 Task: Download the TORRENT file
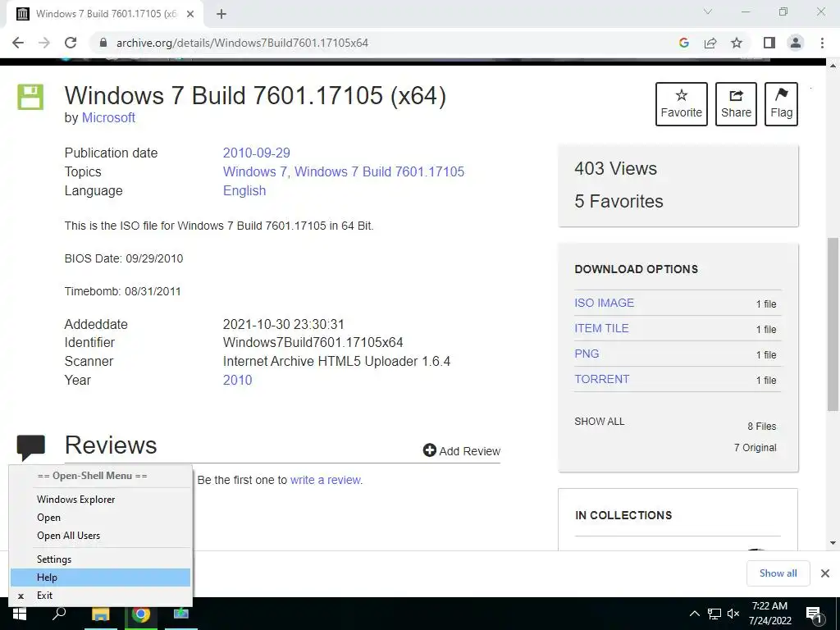click(x=601, y=379)
